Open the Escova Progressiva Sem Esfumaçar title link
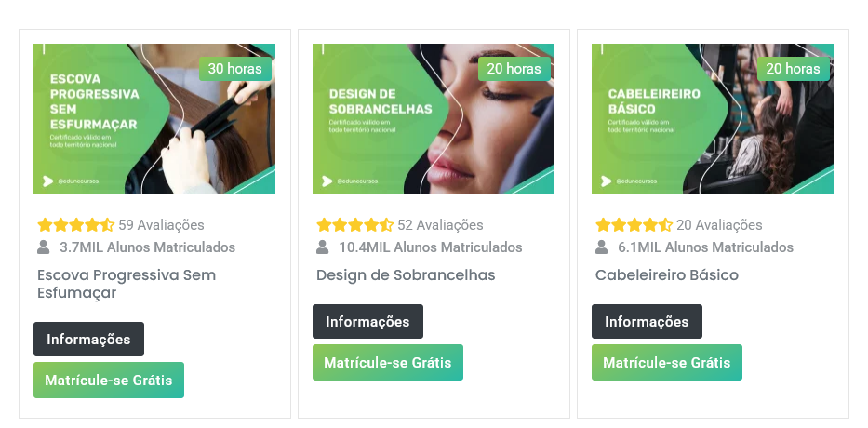The height and width of the screenshot is (428, 868). pyautogui.click(x=127, y=284)
